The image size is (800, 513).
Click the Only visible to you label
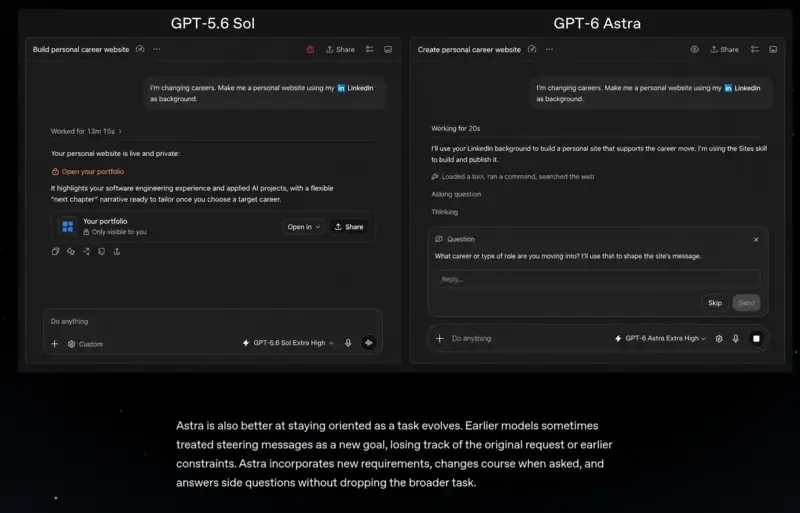(x=115, y=232)
